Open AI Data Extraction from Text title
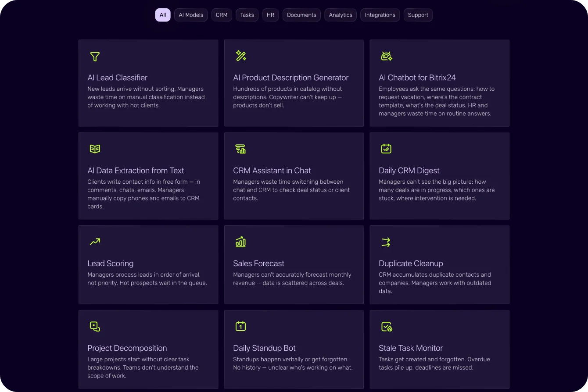 coord(136,171)
